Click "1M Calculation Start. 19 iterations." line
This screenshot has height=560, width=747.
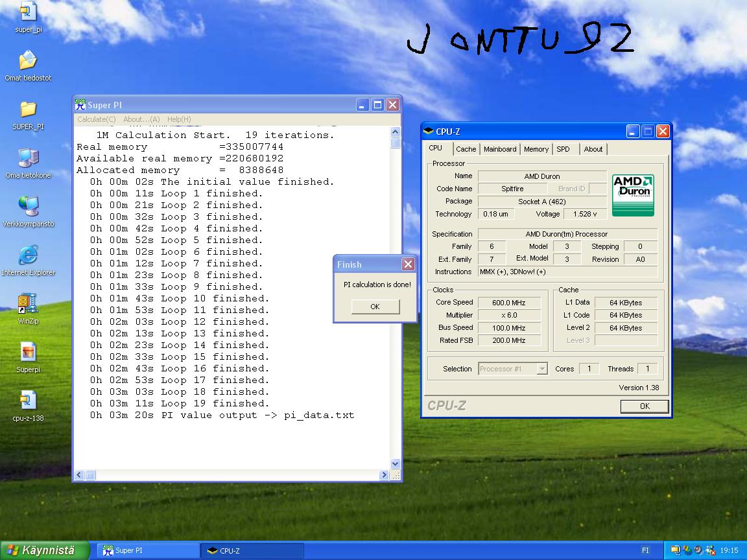coord(215,135)
